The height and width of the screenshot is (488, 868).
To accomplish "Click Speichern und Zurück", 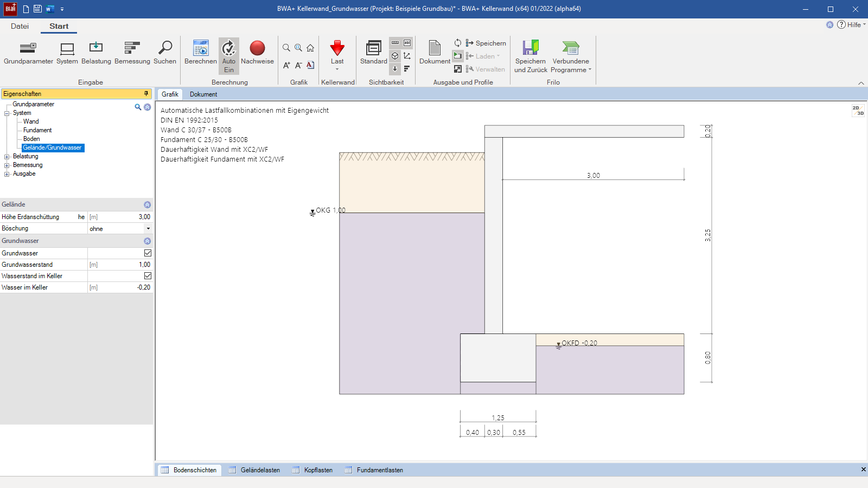I will coord(531,56).
